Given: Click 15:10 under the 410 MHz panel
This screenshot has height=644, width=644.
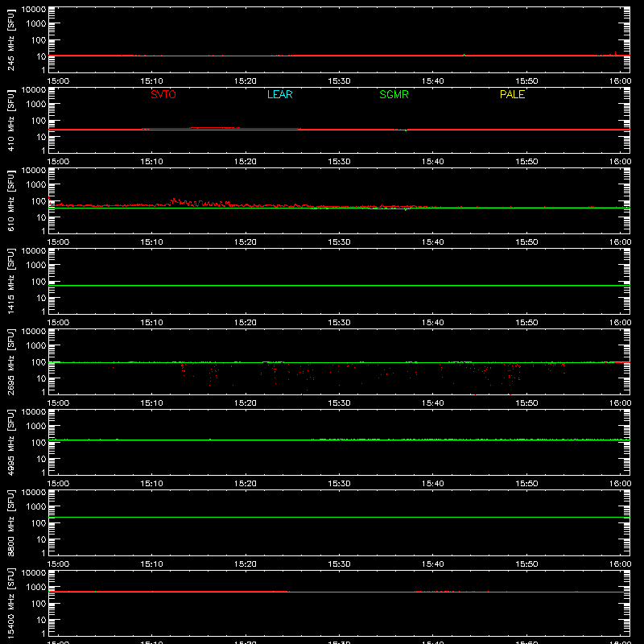Looking at the screenshot, I should coord(152,162).
